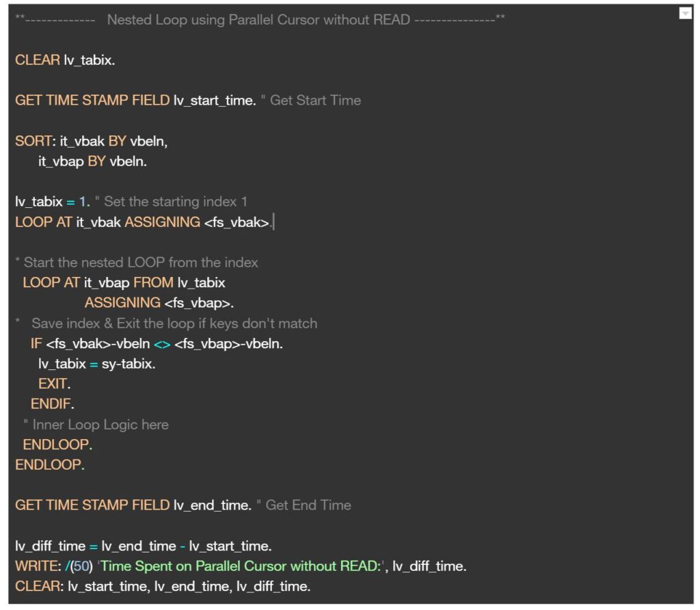The height and width of the screenshot is (610, 700).
Task: Click the 'lv_diff_time = lv_end_time' calculation line
Action: click(x=144, y=546)
